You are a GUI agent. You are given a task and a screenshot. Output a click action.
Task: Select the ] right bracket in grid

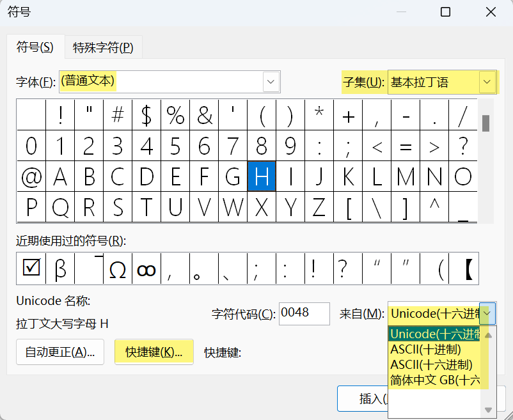click(x=406, y=207)
